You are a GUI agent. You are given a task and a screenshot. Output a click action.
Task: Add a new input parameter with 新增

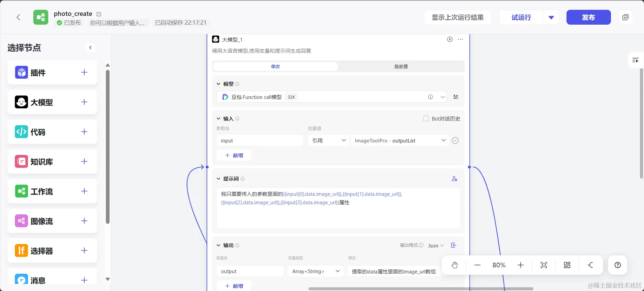[234, 155]
